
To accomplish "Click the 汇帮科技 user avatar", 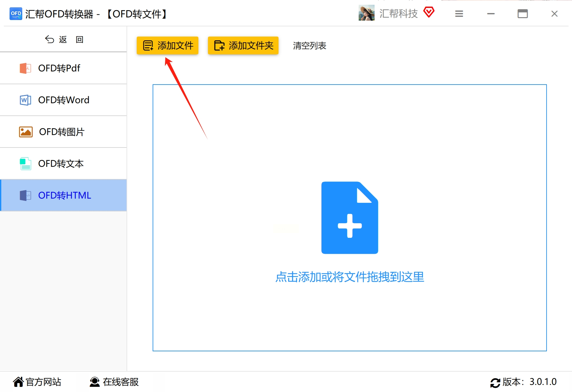I will click(366, 13).
